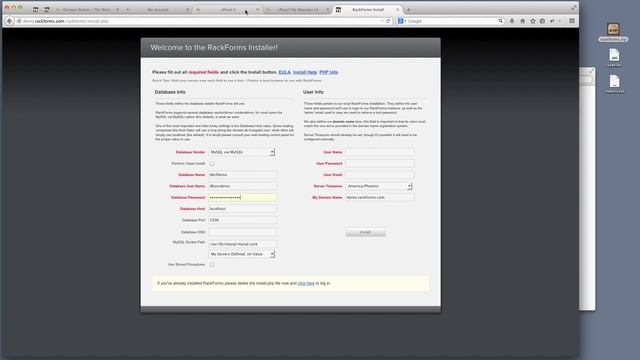Click the Google search engine icon
The image size is (640, 360).
click(400, 21)
